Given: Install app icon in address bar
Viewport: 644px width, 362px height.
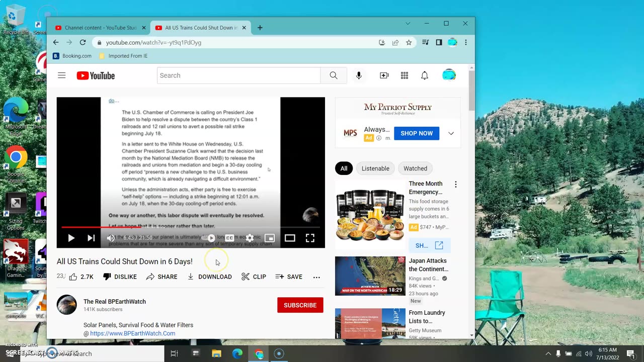Looking at the screenshot, I should coord(382,43).
